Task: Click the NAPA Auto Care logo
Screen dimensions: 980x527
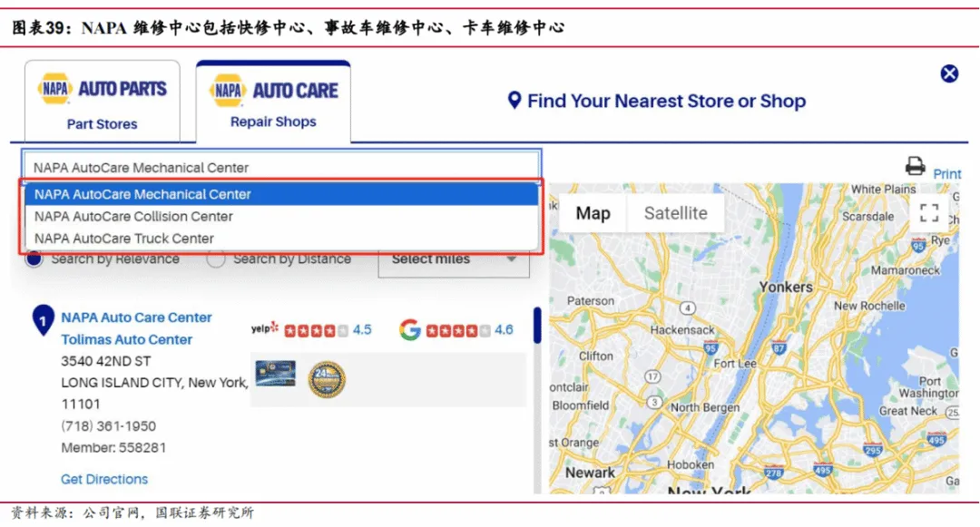Action: tap(273, 91)
